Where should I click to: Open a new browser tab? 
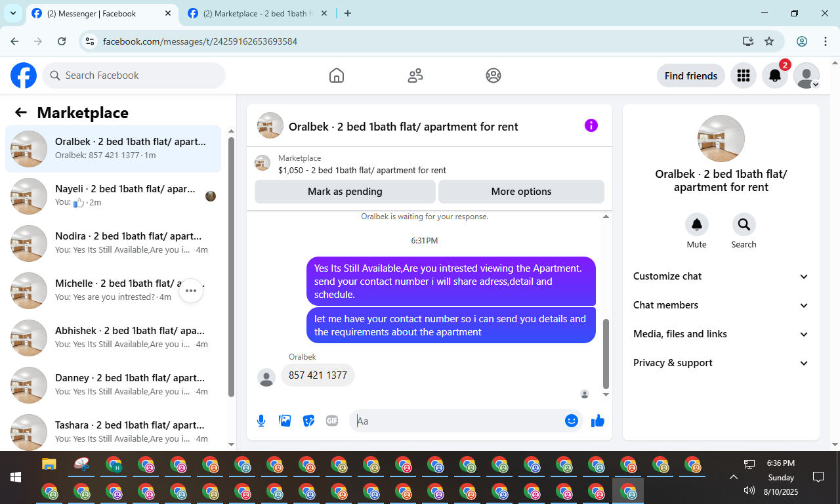coord(348,13)
